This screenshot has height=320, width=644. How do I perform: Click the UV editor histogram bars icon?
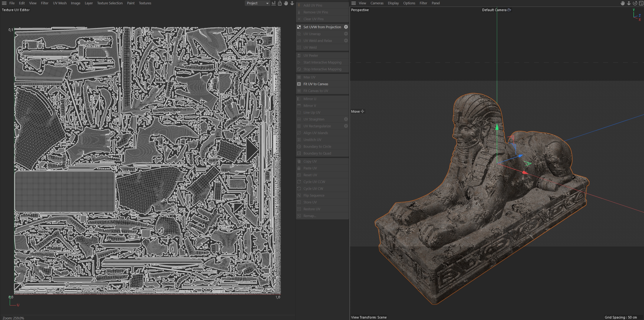273,3
